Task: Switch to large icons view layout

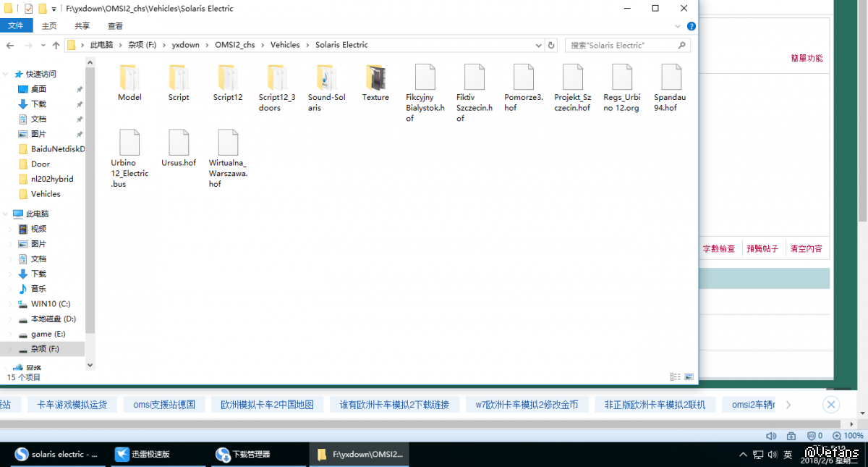Action: pyautogui.click(x=689, y=376)
